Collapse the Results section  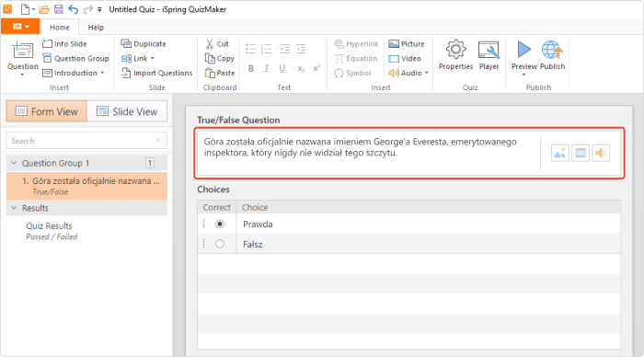tap(14, 208)
